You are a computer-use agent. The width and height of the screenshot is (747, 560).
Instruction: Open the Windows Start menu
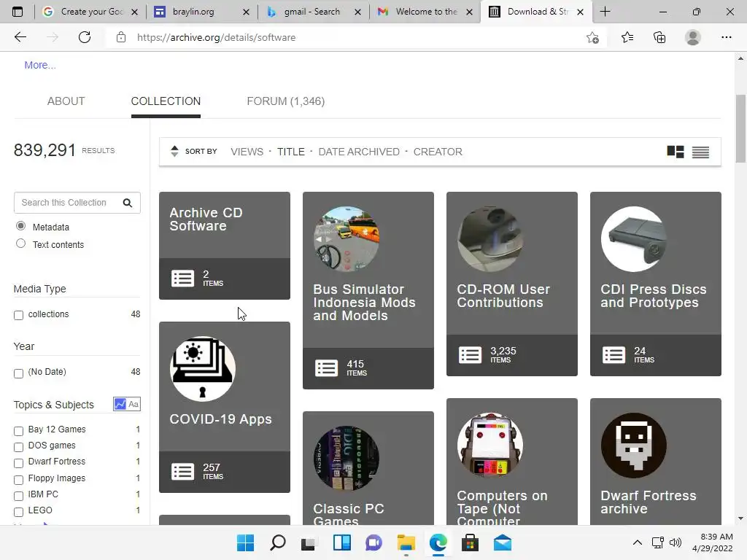click(245, 542)
